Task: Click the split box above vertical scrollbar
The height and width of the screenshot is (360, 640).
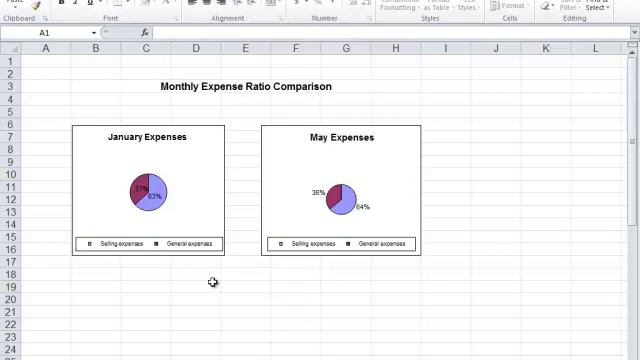Action: click(632, 44)
